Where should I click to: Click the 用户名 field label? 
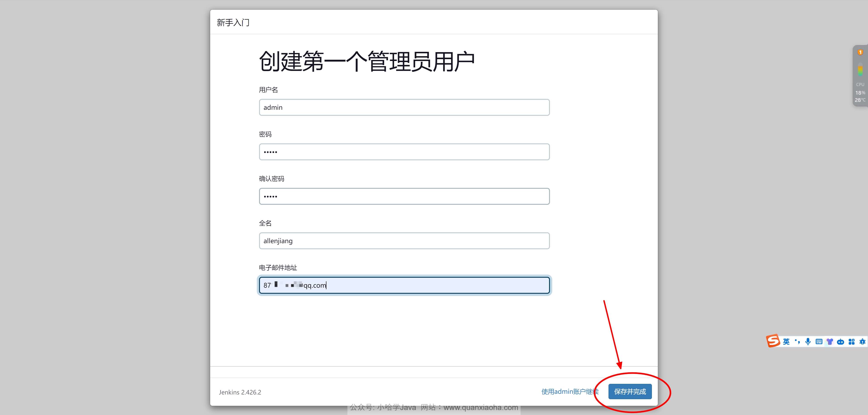point(268,90)
